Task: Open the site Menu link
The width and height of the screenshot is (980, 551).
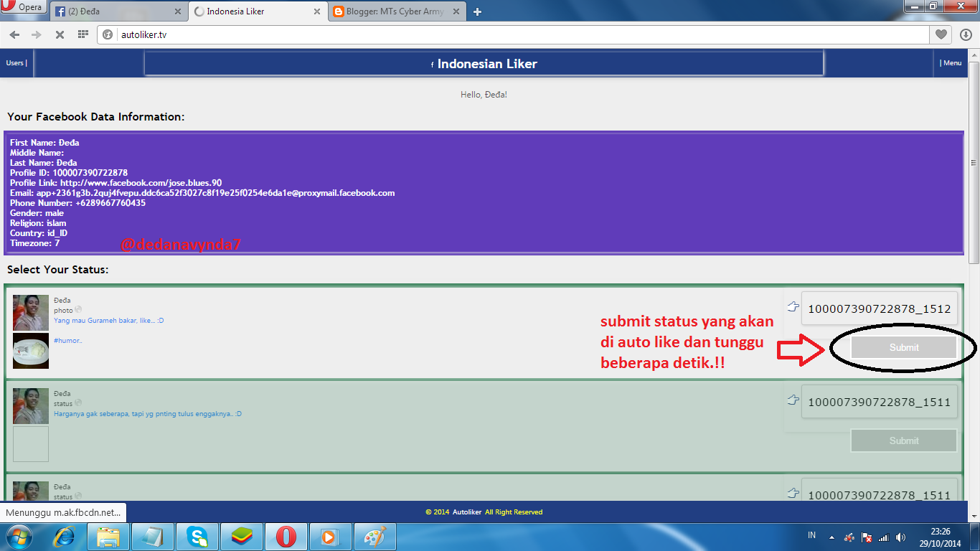Action: [x=951, y=63]
